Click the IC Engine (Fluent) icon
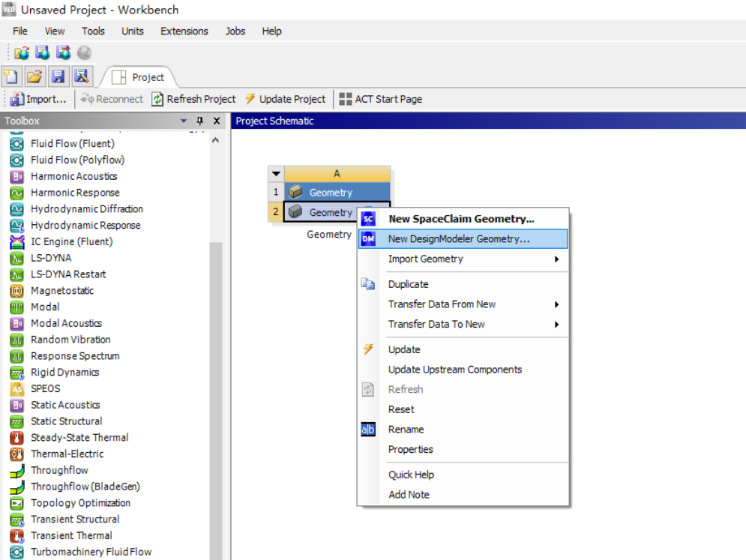 (x=16, y=241)
